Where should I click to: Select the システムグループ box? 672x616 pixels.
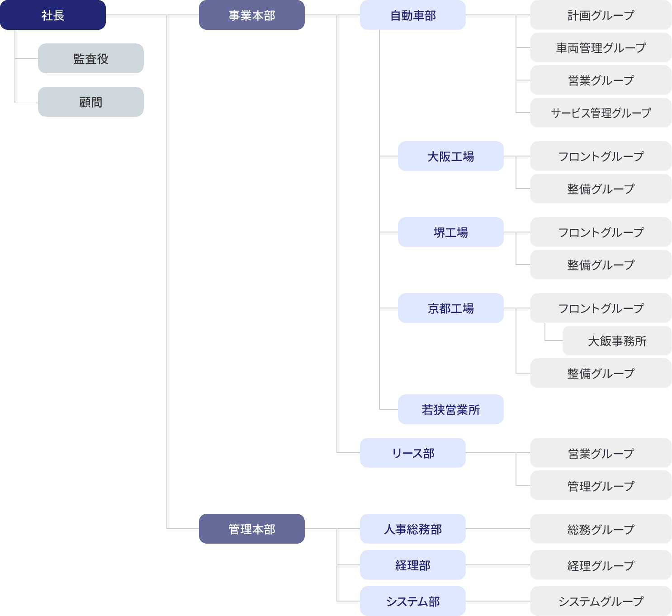(x=601, y=601)
